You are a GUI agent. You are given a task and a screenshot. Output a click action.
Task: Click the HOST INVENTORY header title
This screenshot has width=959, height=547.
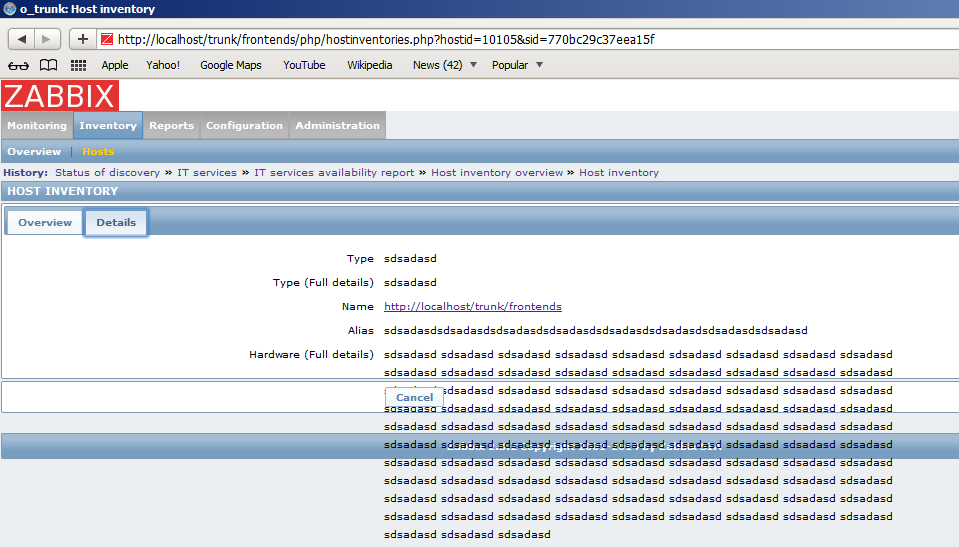tap(62, 191)
